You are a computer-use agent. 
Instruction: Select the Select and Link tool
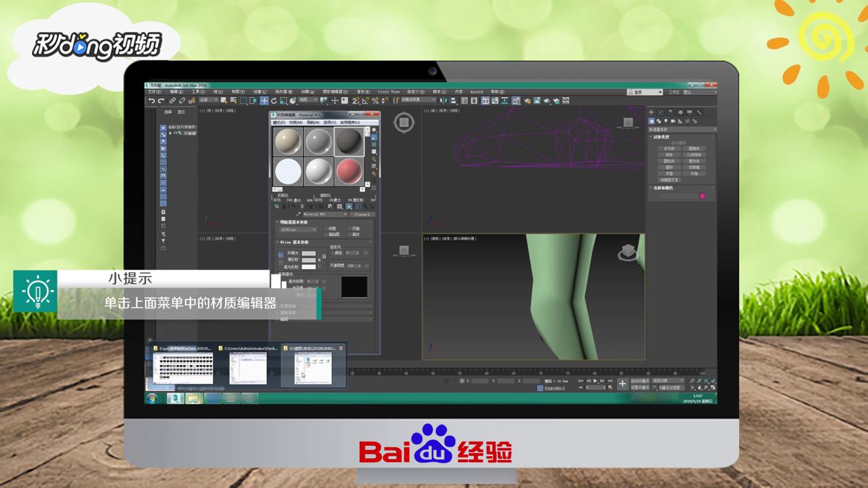[x=172, y=100]
